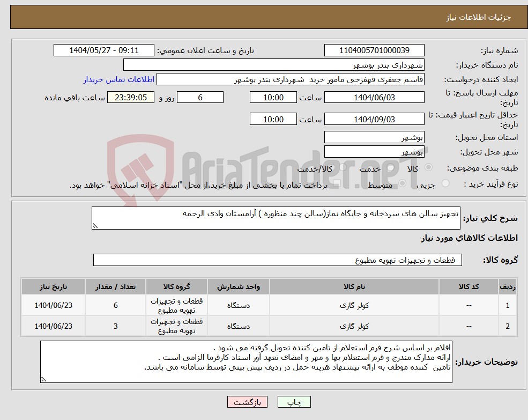Click the delivery city field بوشهر
The height and width of the screenshot is (420, 528).
pyautogui.click(x=374, y=152)
